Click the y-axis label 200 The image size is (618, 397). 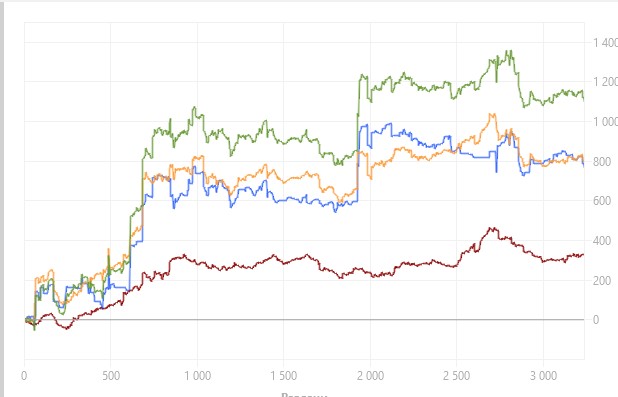pyautogui.click(x=602, y=280)
